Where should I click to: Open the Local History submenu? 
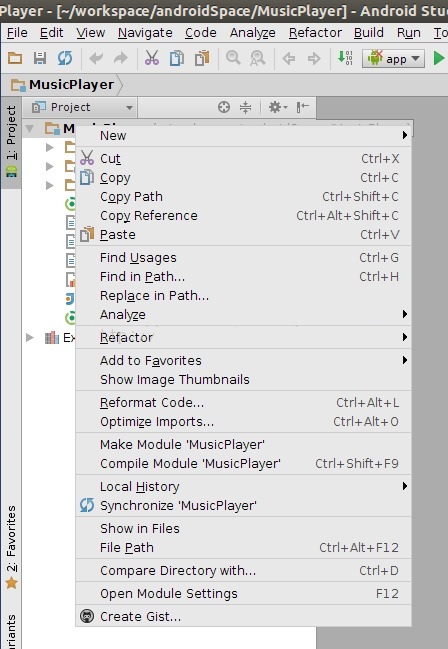point(243,486)
